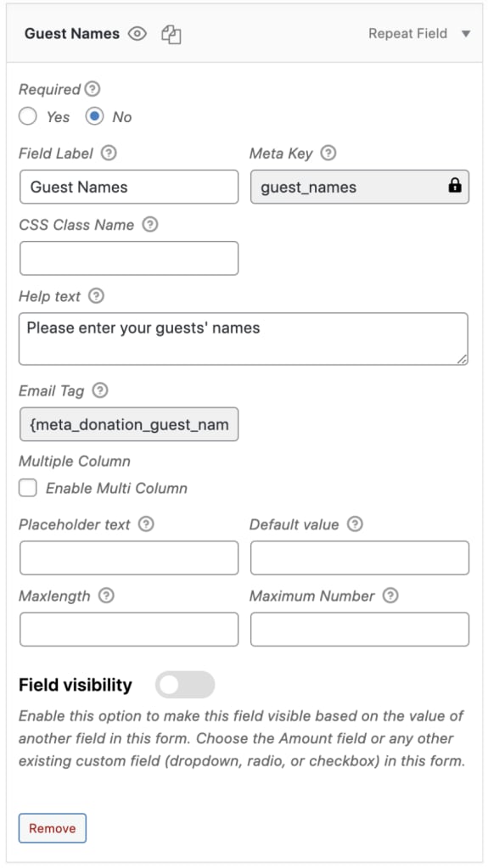Click the help icon beside CSS Class Name
Viewport: 488px width, 868px height.
[x=150, y=224]
